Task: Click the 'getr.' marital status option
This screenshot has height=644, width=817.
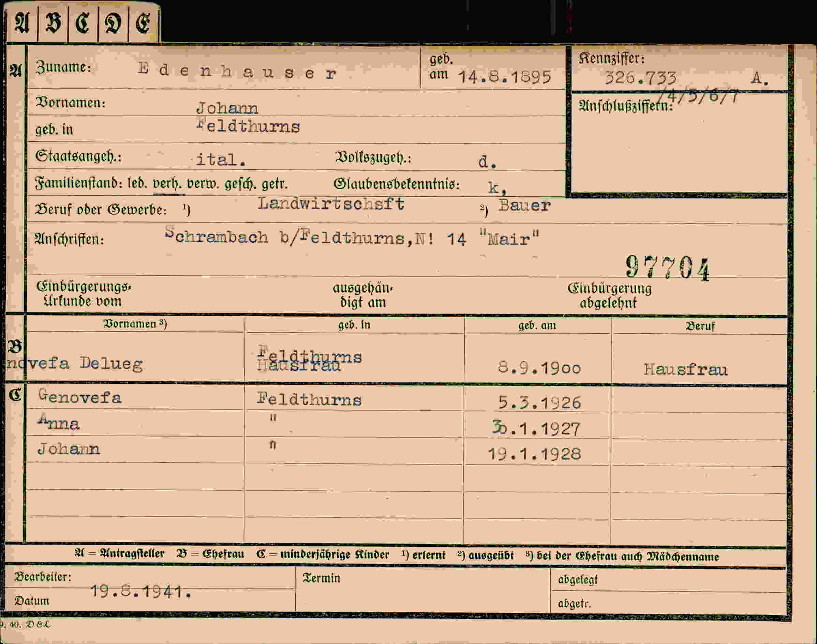Action: click(x=275, y=184)
